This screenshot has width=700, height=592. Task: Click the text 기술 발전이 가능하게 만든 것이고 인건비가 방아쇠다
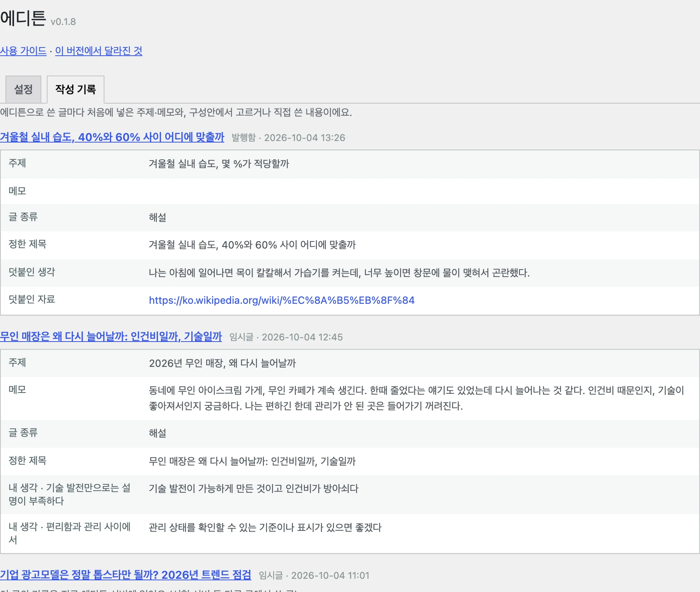(254, 489)
